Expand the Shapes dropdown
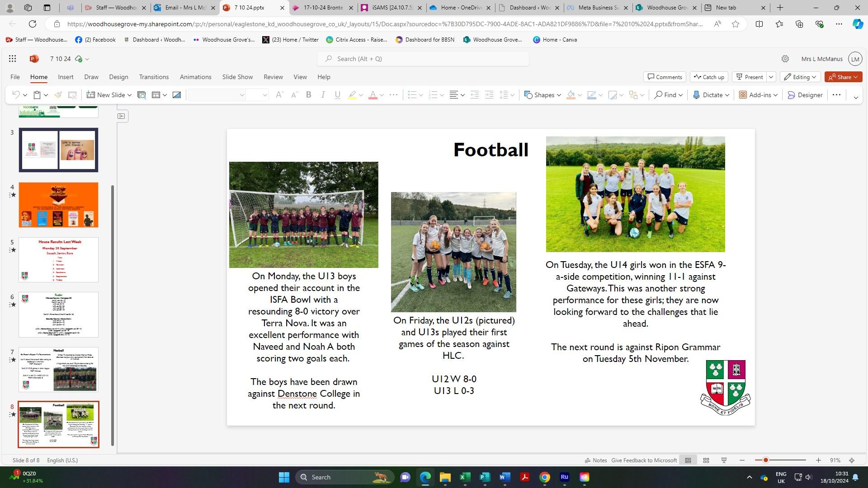Image resolution: width=868 pixels, height=488 pixels. (559, 95)
